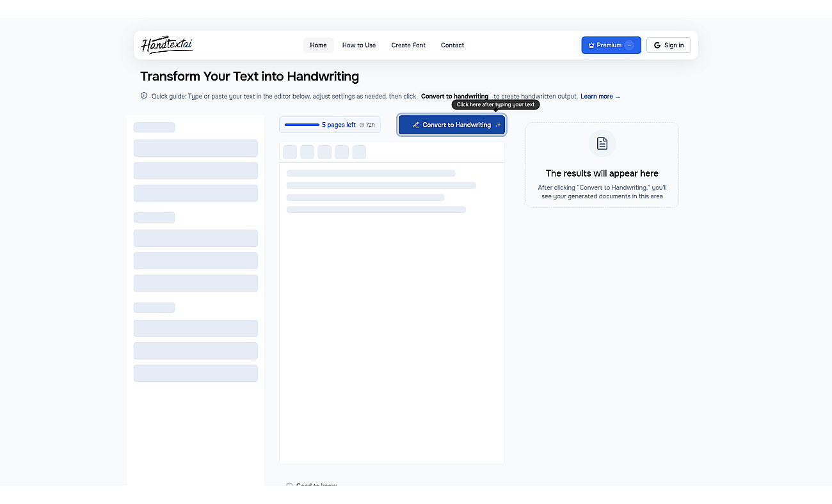832x504 pixels.
Task: Click the pages-left progress bar
Action: 302,125
